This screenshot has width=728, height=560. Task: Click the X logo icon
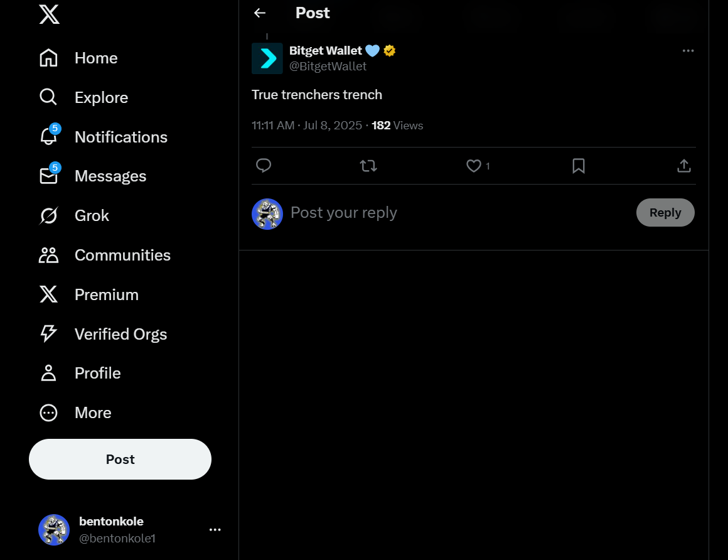tap(49, 14)
